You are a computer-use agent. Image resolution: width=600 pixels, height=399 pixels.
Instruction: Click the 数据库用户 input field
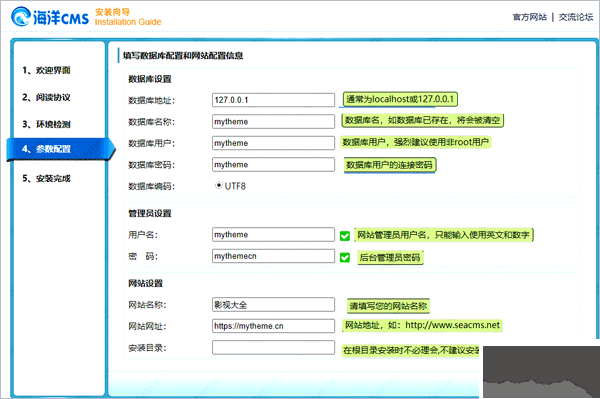273,143
